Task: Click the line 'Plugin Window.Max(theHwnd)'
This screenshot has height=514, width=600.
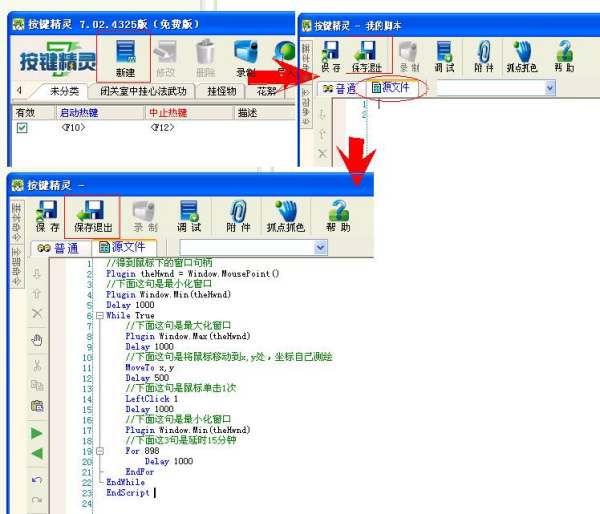Action: (188, 336)
